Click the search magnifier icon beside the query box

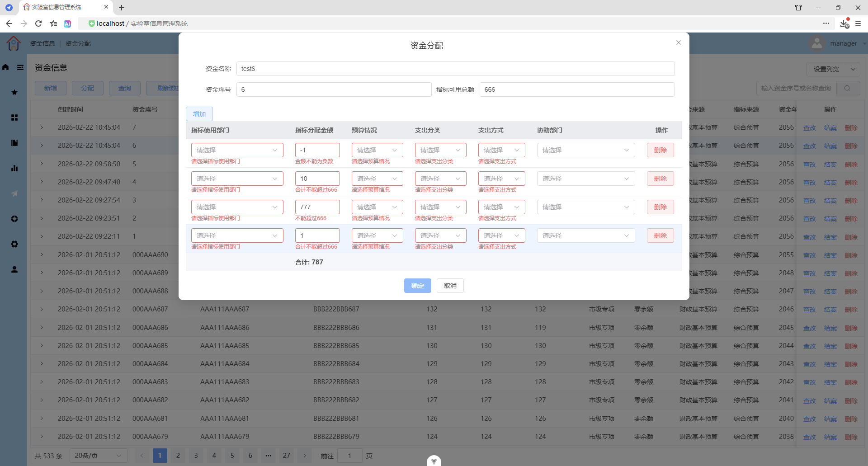847,88
